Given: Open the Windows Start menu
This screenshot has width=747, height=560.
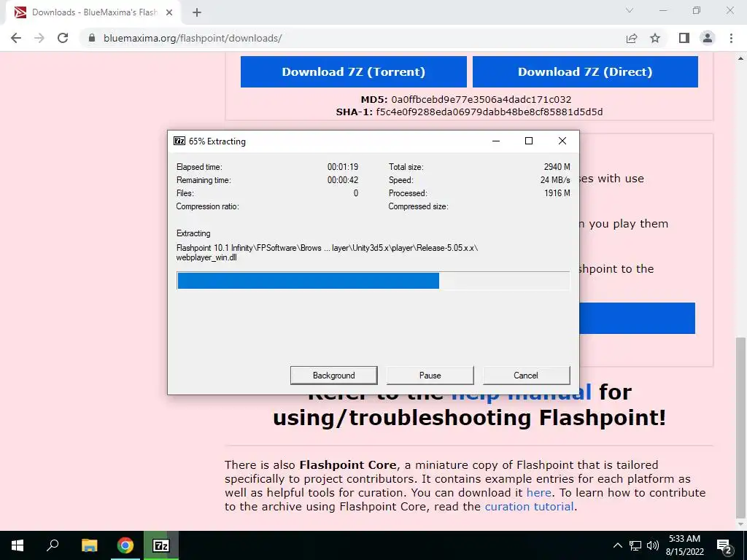Looking at the screenshot, I should click(18, 545).
